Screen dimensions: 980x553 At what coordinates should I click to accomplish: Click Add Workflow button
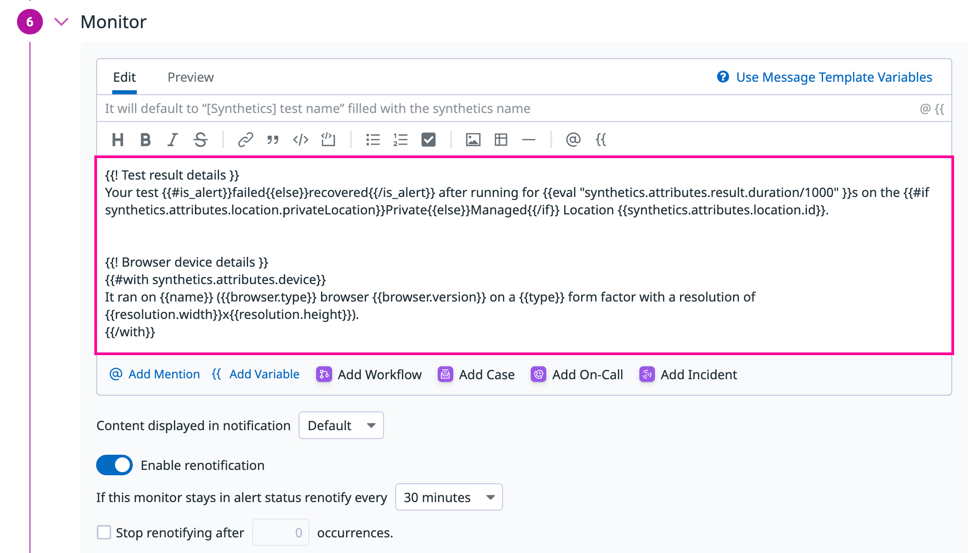[x=369, y=374]
